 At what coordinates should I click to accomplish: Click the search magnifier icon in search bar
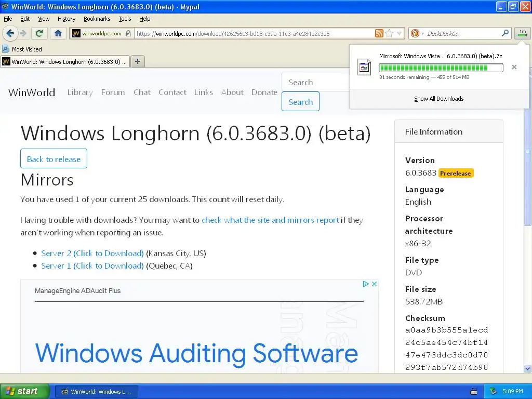click(x=505, y=33)
